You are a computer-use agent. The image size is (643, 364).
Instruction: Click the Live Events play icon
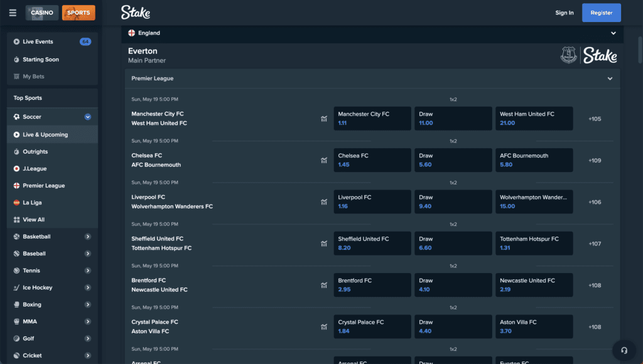pos(16,41)
